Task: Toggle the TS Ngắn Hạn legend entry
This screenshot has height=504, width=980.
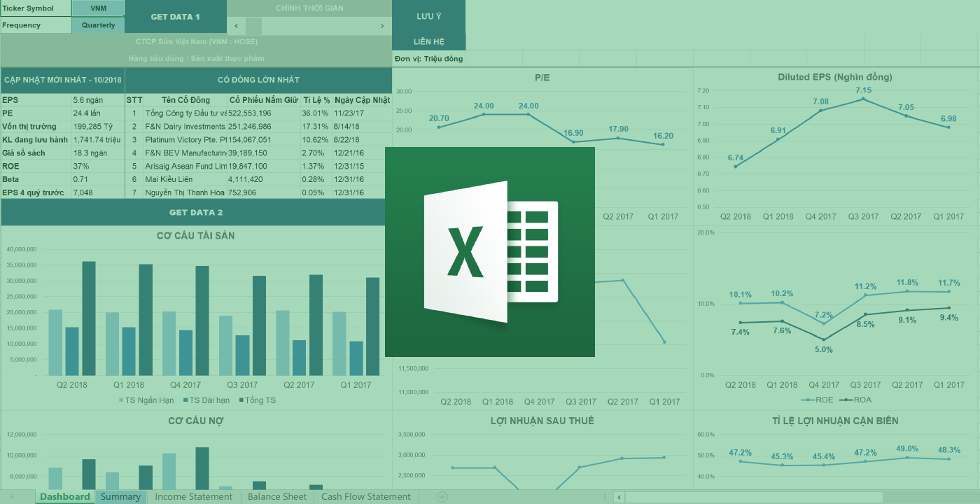Action: (x=146, y=400)
